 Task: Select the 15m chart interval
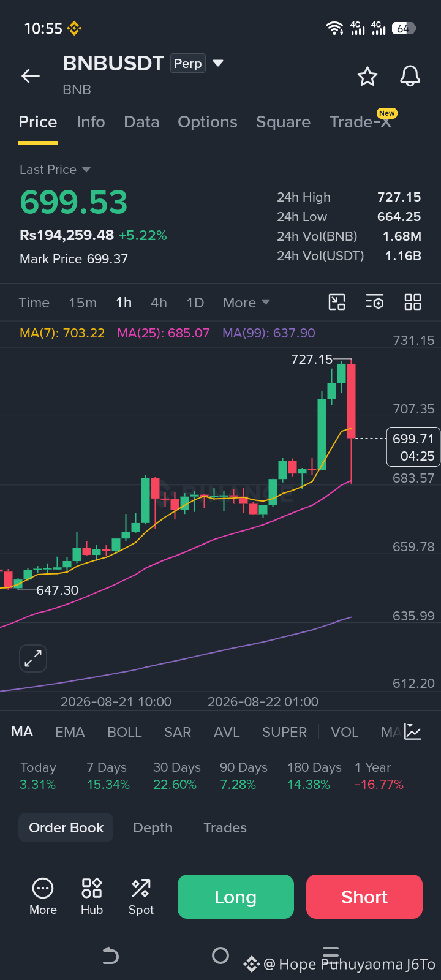(x=83, y=303)
